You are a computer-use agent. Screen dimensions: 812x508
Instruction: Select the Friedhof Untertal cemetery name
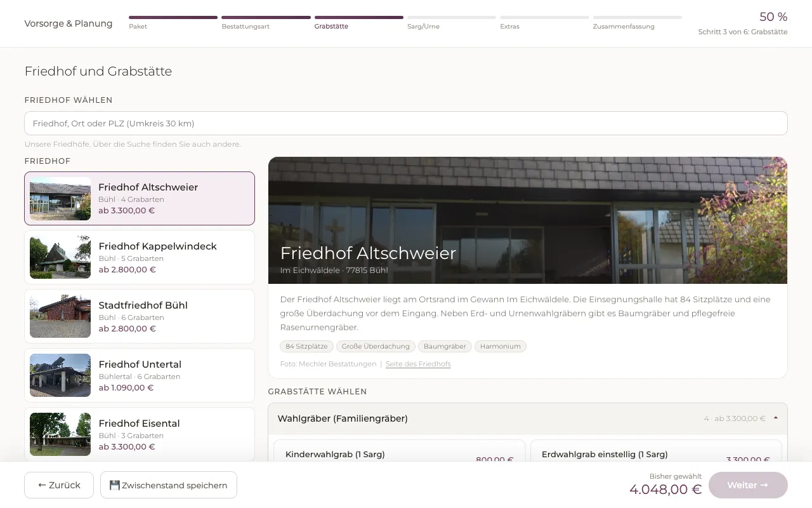pyautogui.click(x=140, y=364)
